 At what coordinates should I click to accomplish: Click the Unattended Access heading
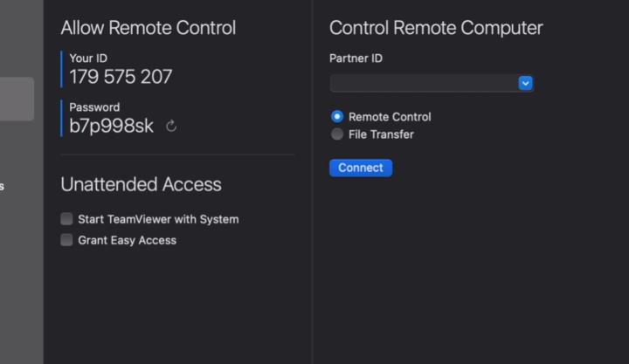click(x=141, y=184)
